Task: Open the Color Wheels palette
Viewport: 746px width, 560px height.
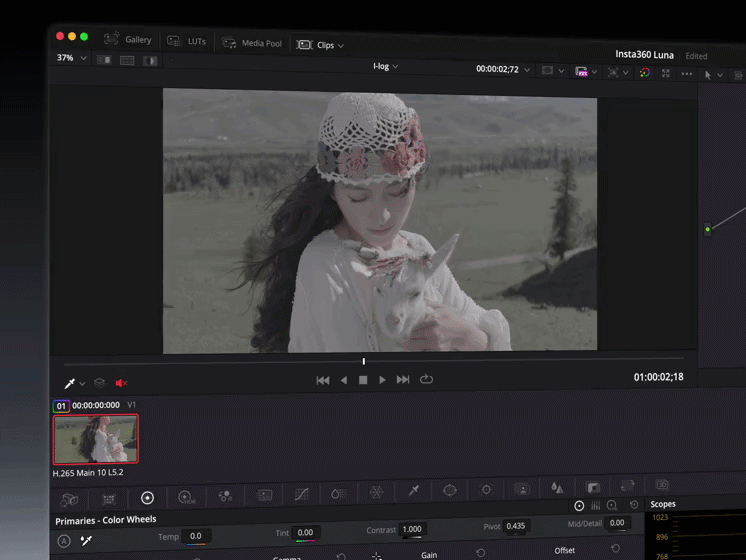Action: click(147, 498)
